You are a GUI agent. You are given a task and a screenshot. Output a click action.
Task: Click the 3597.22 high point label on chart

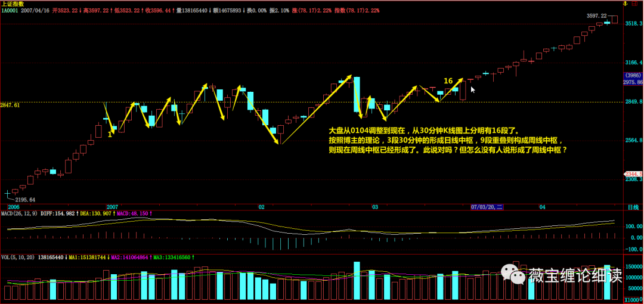coord(597,15)
